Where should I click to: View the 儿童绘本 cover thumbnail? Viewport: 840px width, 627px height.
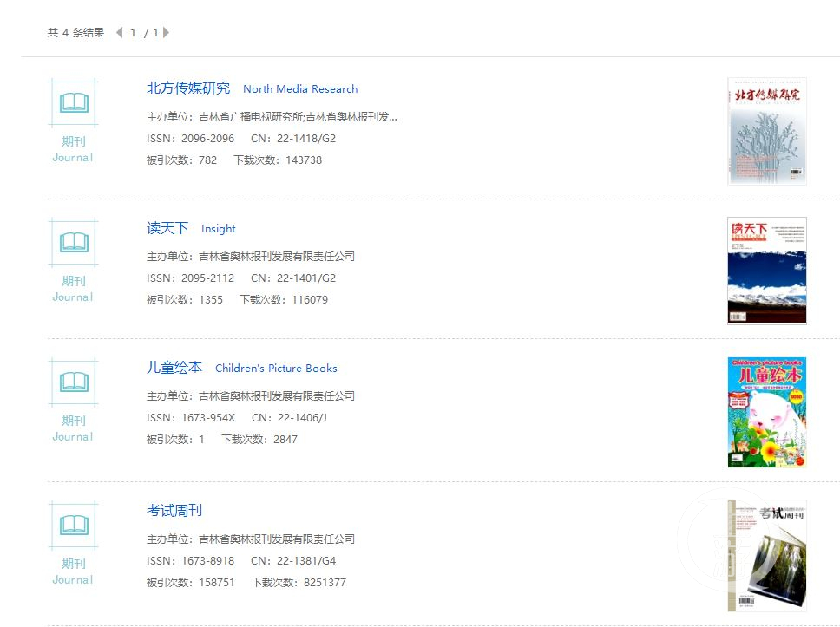coord(766,412)
